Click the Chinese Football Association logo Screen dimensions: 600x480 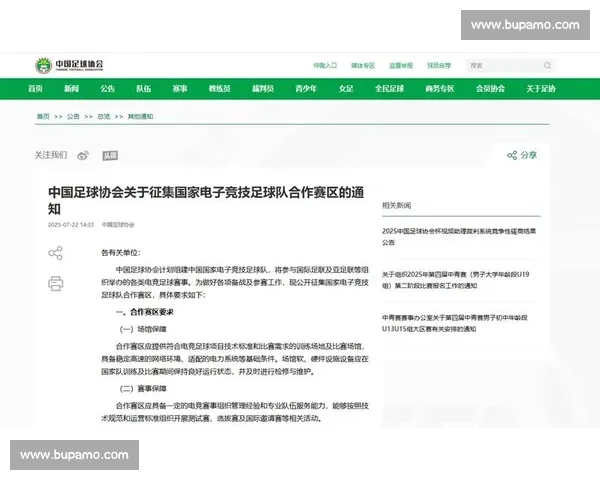tap(69, 65)
